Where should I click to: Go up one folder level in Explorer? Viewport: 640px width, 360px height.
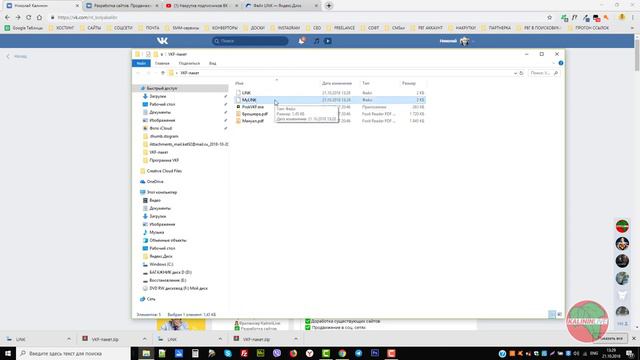162,73
